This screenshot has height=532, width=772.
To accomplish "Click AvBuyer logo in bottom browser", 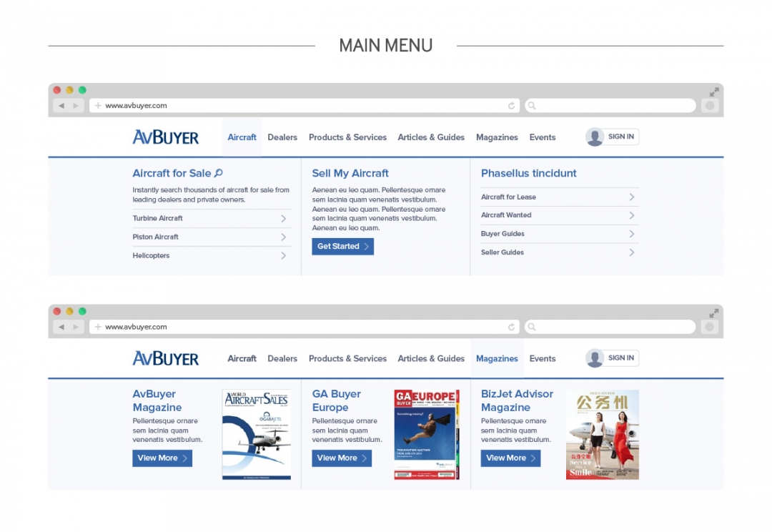I will (x=165, y=358).
